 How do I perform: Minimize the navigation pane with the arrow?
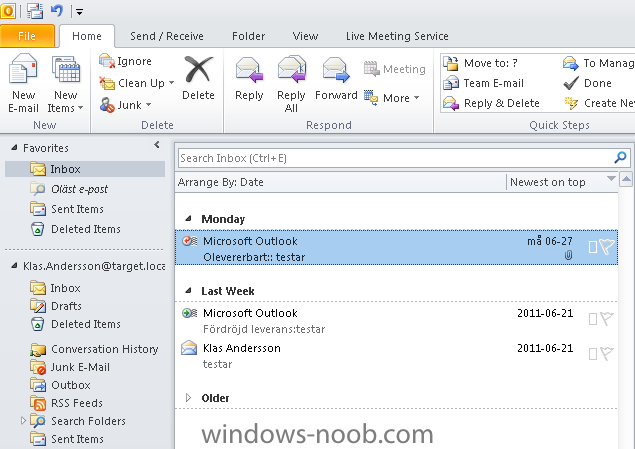pyautogui.click(x=157, y=145)
